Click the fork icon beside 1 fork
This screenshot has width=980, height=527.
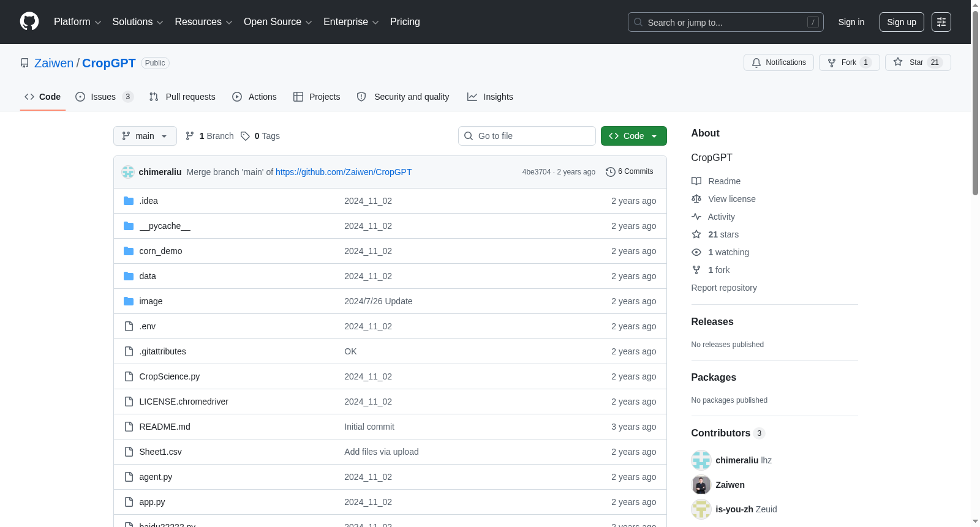coord(696,270)
